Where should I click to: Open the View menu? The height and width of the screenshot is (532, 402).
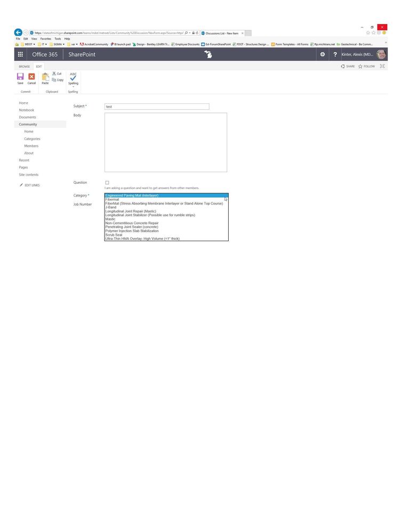tap(34, 39)
